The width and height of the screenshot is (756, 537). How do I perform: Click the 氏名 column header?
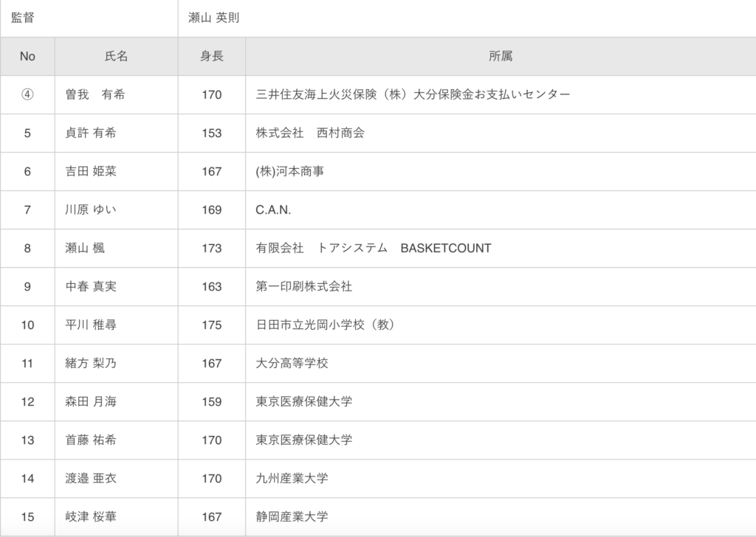116,56
